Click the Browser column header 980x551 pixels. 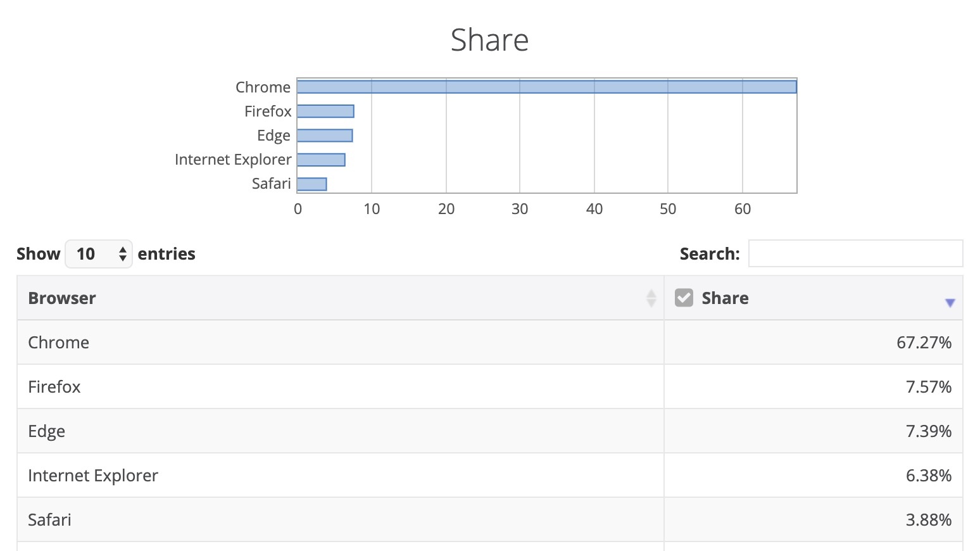coord(62,298)
